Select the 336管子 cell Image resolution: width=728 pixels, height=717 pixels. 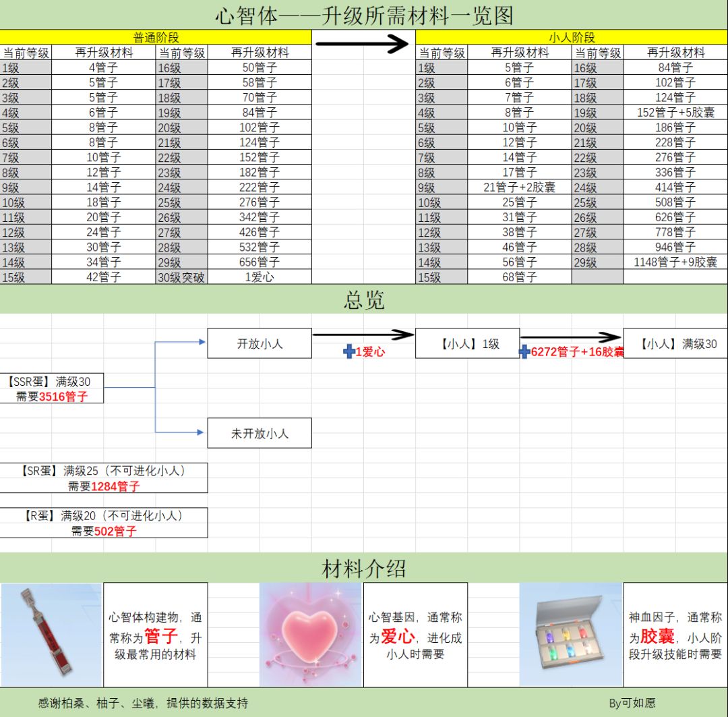click(675, 173)
